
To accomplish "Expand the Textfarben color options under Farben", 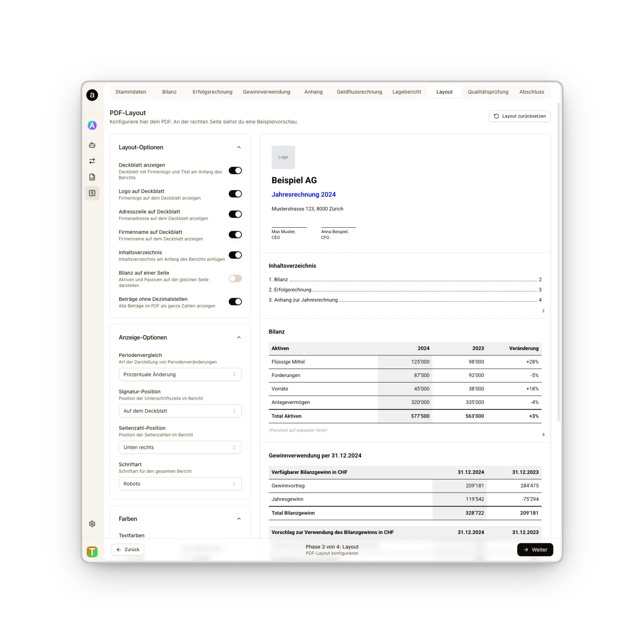I will [x=131, y=535].
